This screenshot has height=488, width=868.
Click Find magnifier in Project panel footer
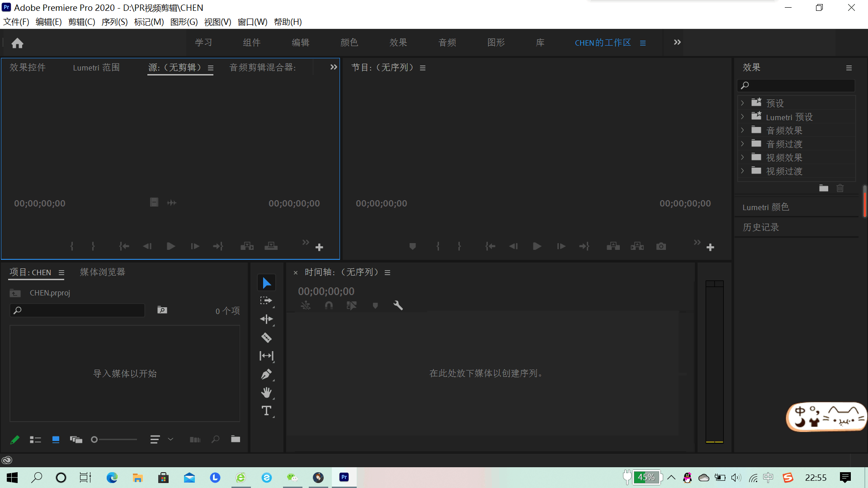coord(216,439)
